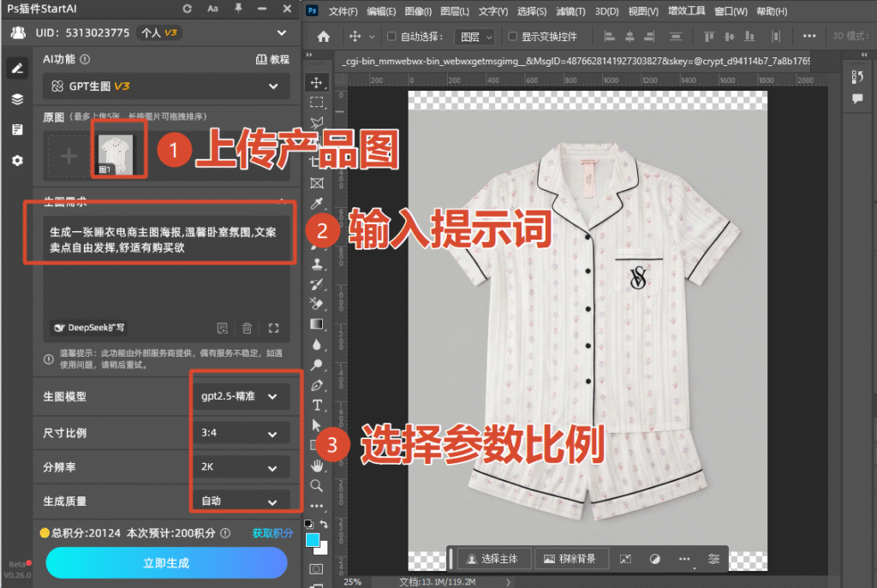Viewport: 877px width, 588px height.
Task: Expand the toolbox double-arrow at top
Action: 308,55
